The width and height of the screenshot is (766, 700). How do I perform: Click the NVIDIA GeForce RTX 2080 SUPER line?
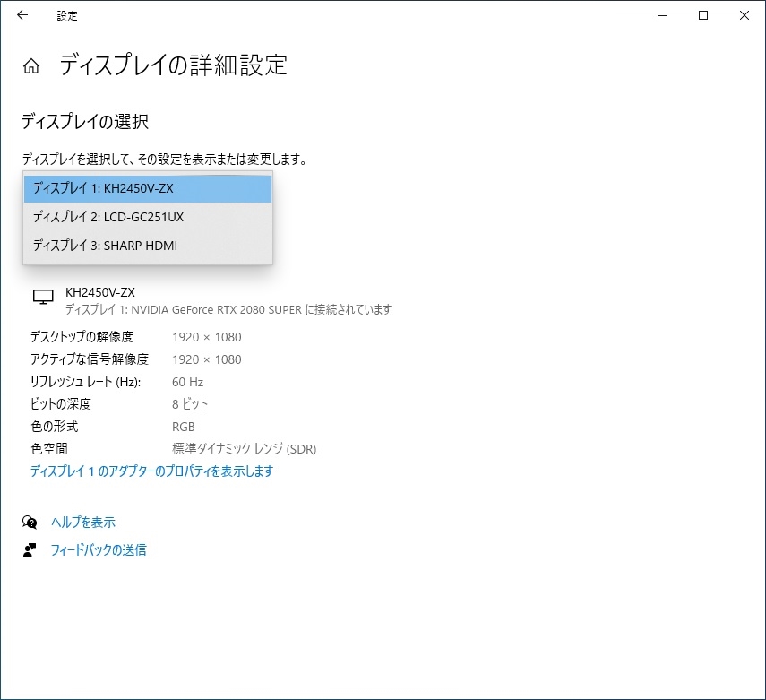pyautogui.click(x=228, y=309)
